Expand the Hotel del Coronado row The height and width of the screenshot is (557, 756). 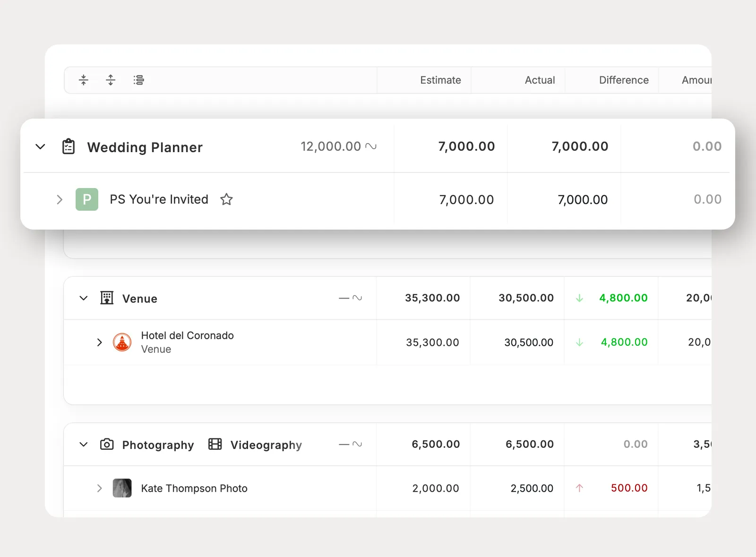[x=99, y=342]
